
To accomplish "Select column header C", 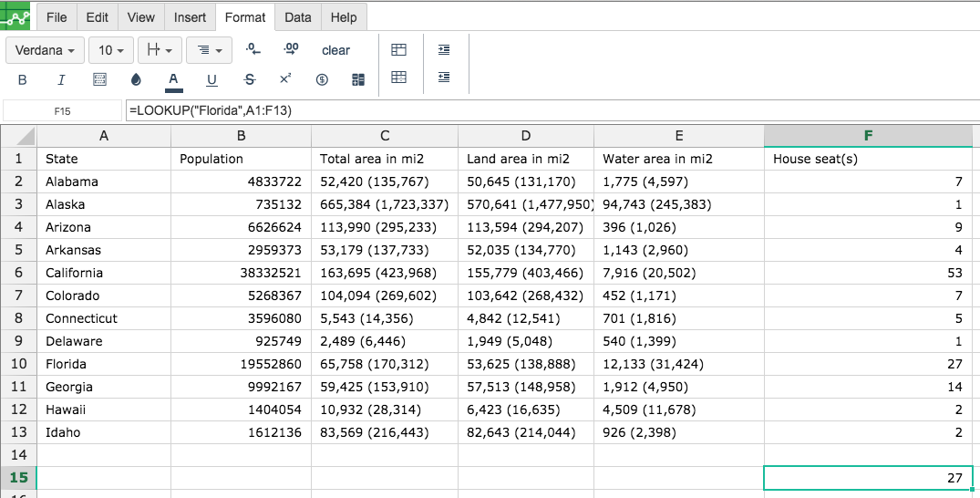I will pos(385,136).
